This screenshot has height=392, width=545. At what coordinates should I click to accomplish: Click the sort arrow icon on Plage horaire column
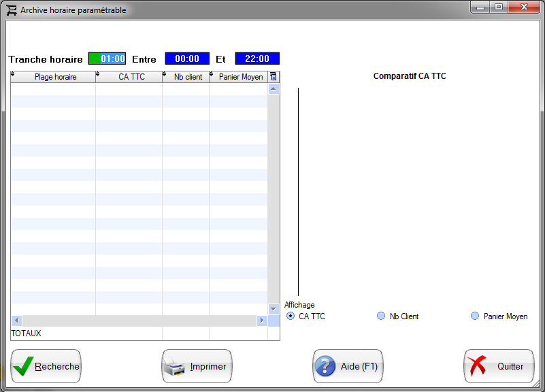pyautogui.click(x=14, y=75)
